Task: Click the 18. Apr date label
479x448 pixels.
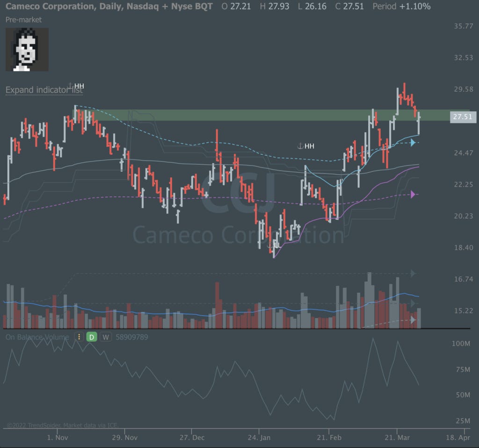Action: coord(458,437)
